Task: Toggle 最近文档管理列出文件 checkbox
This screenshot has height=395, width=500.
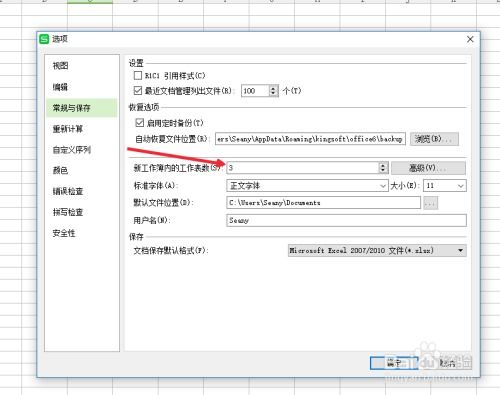Action: pos(138,90)
